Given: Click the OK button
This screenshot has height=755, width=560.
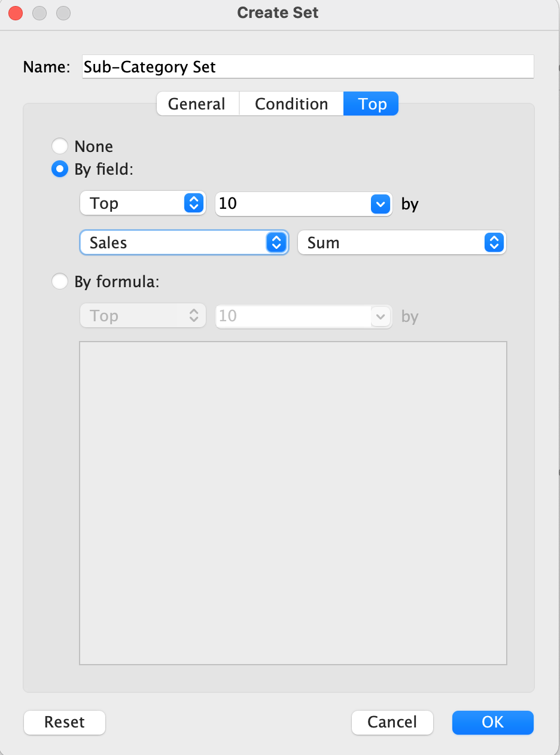Looking at the screenshot, I should coord(492,722).
